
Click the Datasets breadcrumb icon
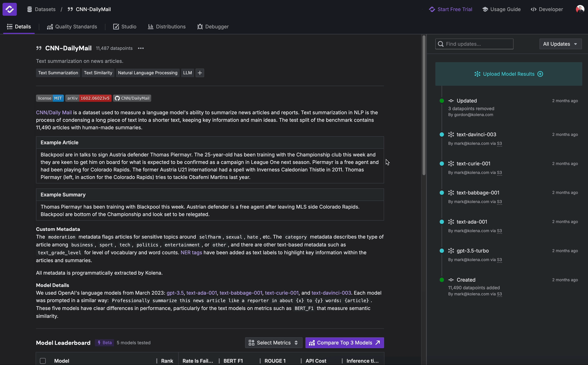click(29, 9)
